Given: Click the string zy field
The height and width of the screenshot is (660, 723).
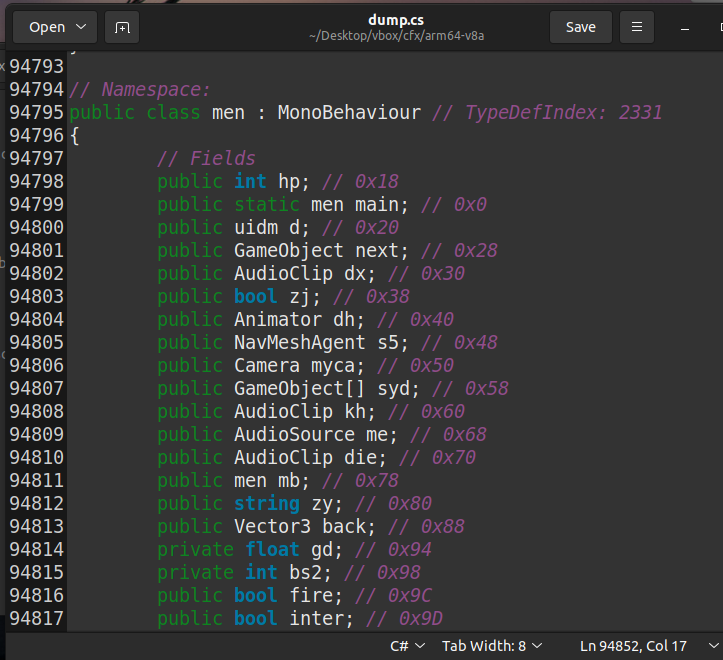Looking at the screenshot, I should 288,504.
